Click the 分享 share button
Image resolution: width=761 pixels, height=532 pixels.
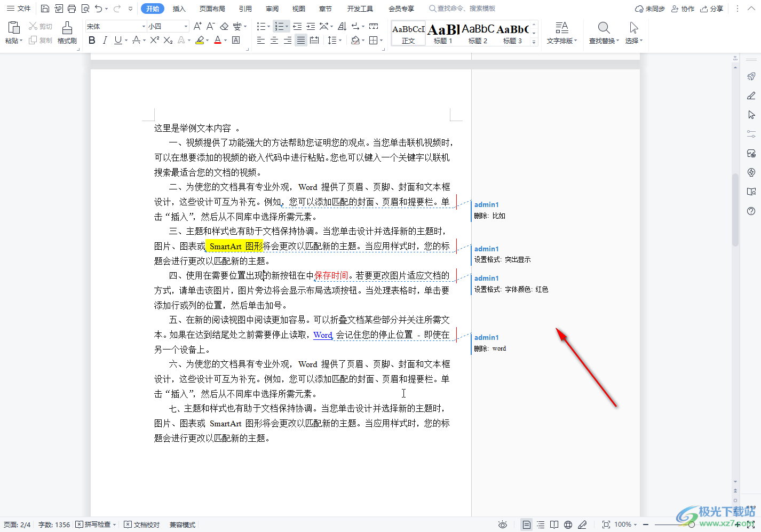[x=711, y=9]
